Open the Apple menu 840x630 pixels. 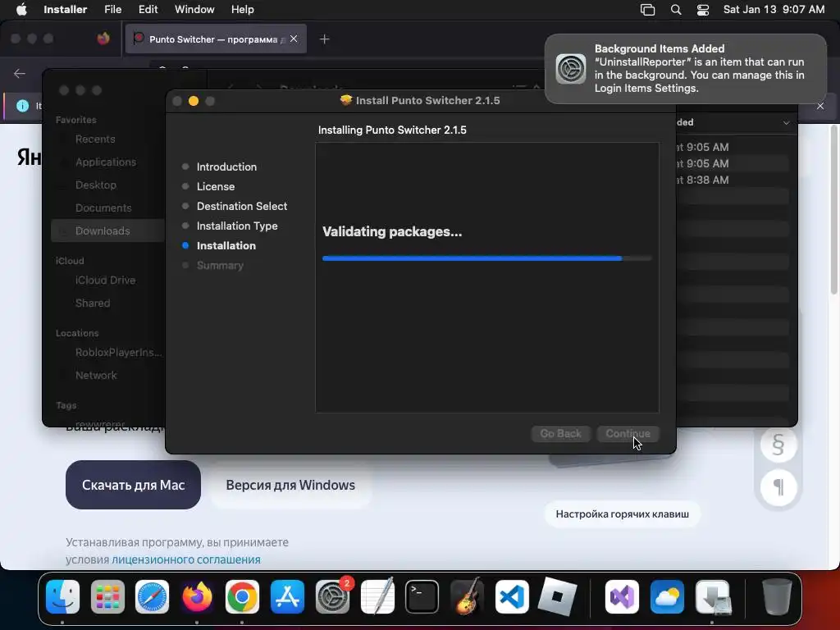[x=21, y=9]
